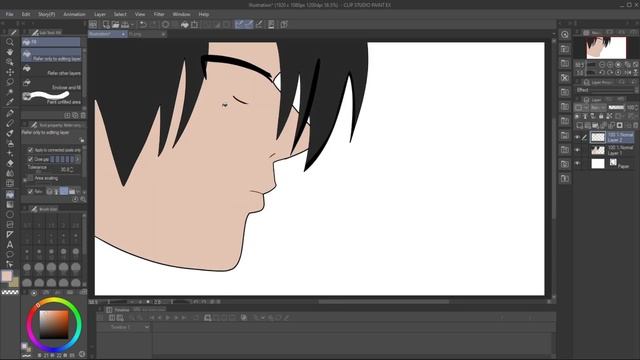Adjust the layer opacity stepper

pos(636,108)
